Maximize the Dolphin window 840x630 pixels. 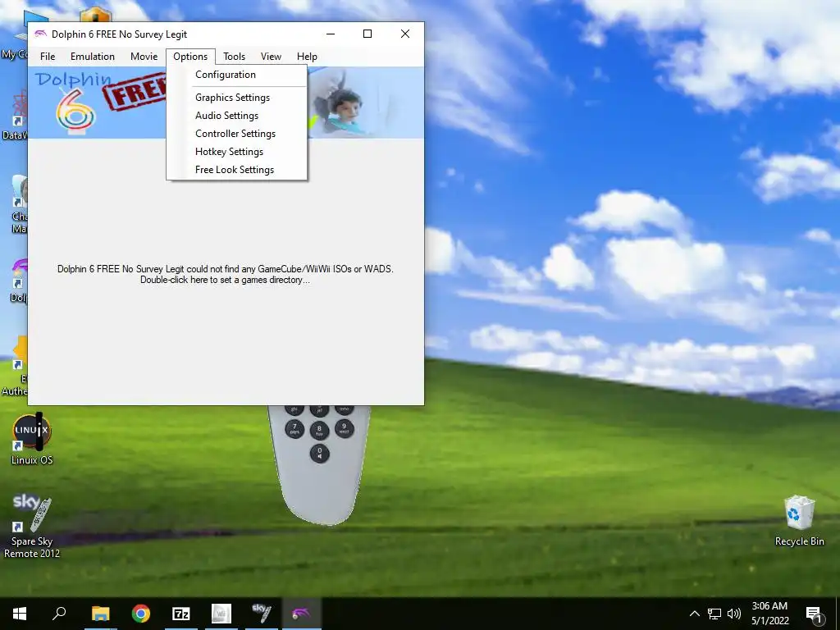[367, 34]
